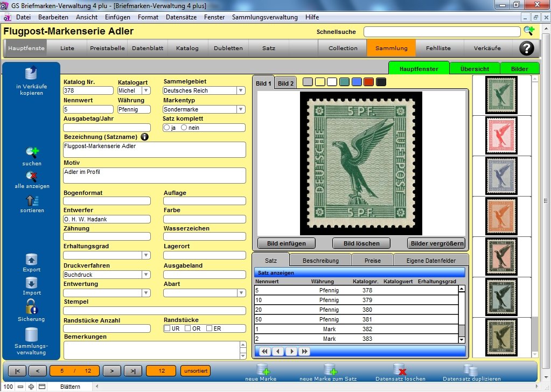Click the 'suchen' magnifier icon in sidebar
551x392 pixels.
click(x=32, y=153)
